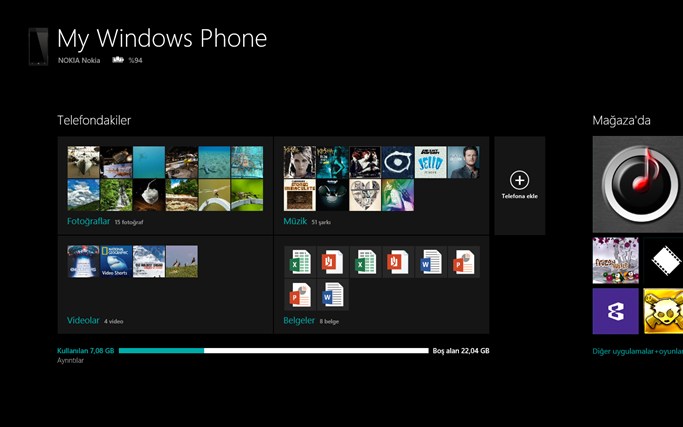Open the Ayrıntılar storage details link
The width and height of the screenshot is (683, 427).
(70, 360)
